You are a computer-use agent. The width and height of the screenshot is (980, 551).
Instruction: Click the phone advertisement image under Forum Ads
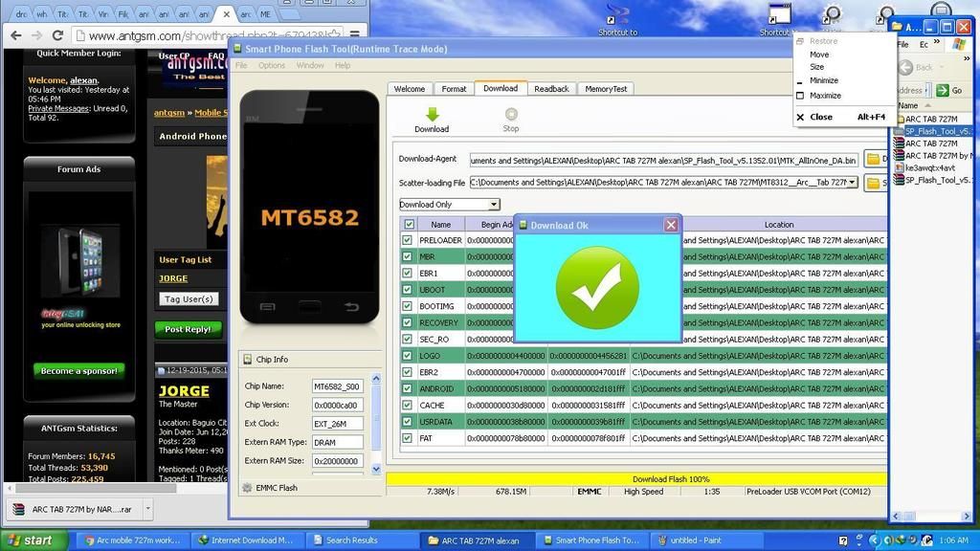coord(79,262)
